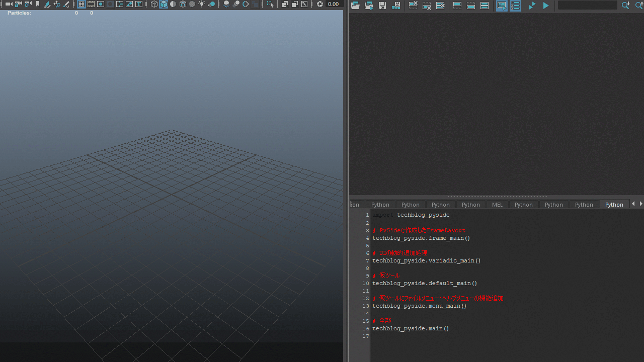This screenshot has width=644, height=362.
Task: Click the scroll tabs right arrow
Action: pos(640,204)
